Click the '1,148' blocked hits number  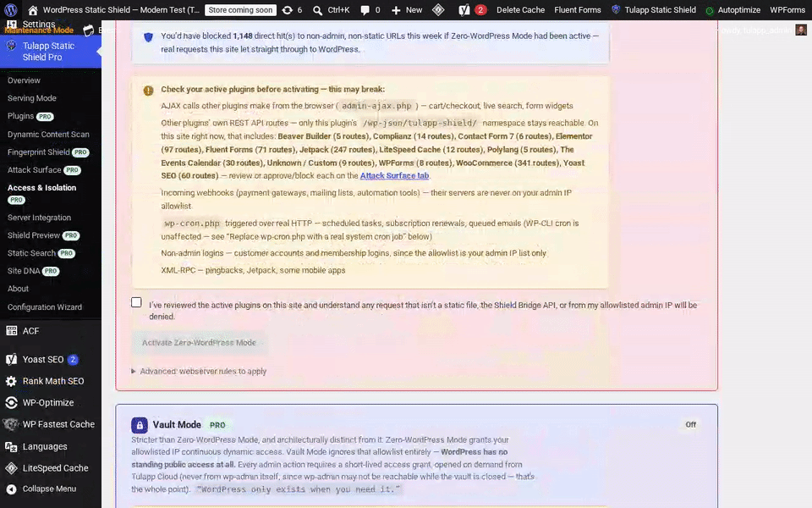243,36
